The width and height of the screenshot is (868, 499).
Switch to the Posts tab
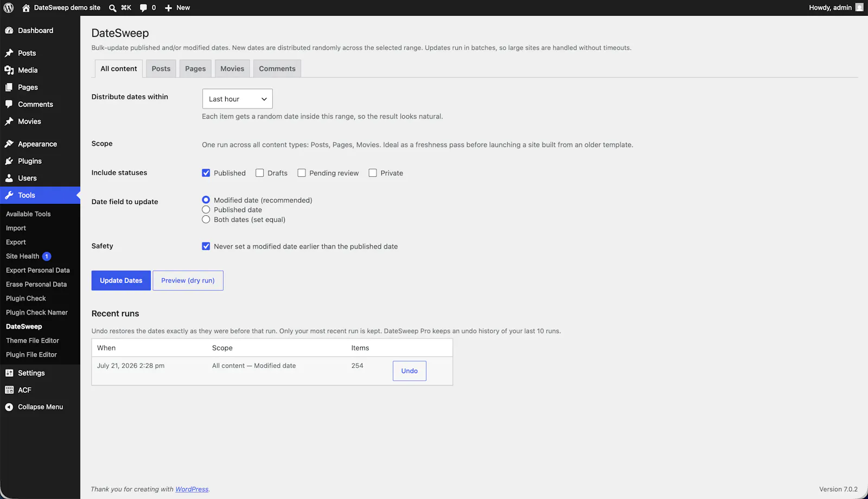click(x=161, y=69)
